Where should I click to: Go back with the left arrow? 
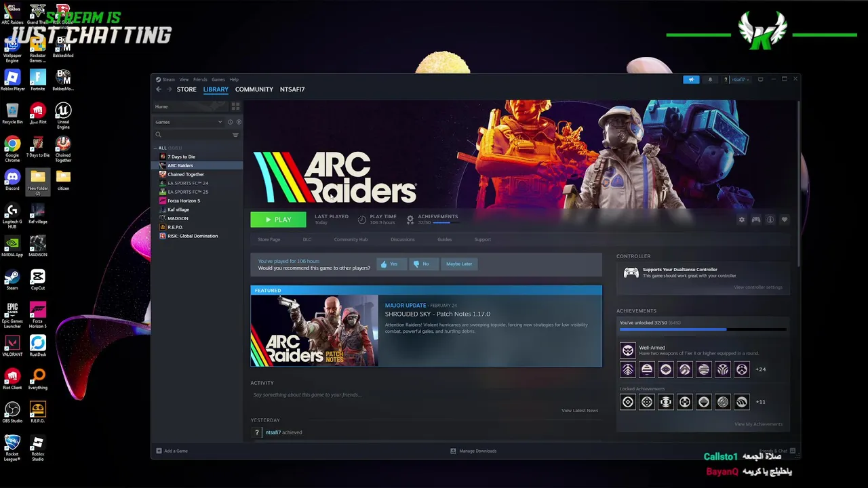[x=159, y=89]
